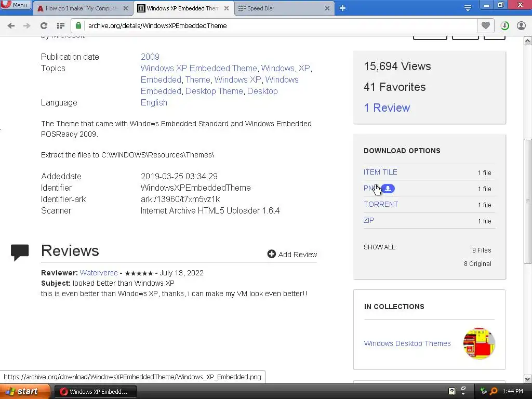532x399 pixels.
Task: Open reviewer Waterverse profile link
Action: 99,273
